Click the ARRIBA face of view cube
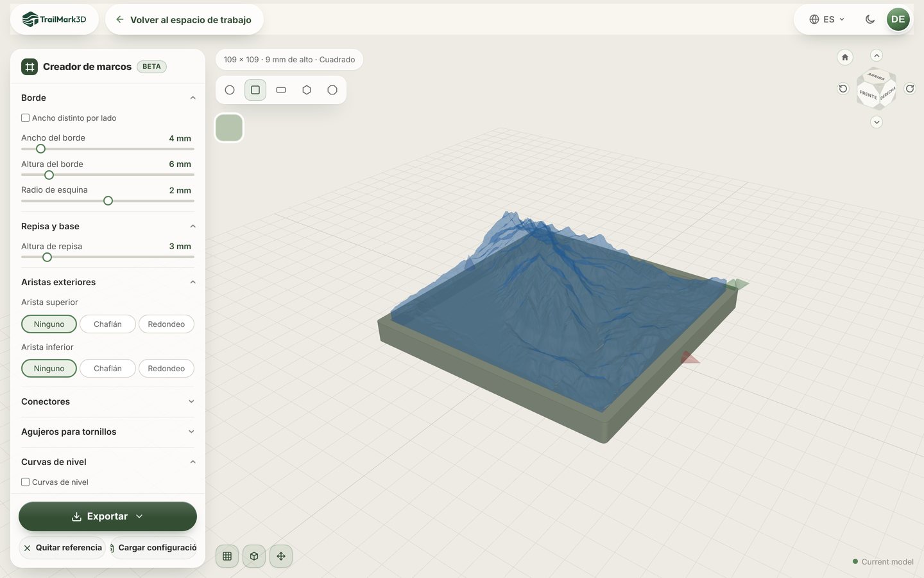924x578 pixels. (x=877, y=76)
